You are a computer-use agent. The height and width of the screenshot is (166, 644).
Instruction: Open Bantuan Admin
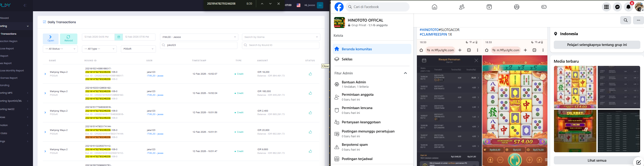[372, 84]
